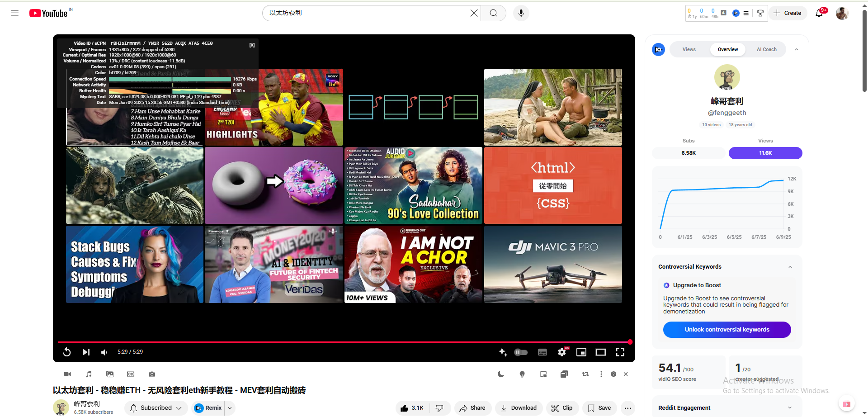Collapse the vidIQ panel with top chevron
This screenshot has width=868, height=417.
coord(797,50)
